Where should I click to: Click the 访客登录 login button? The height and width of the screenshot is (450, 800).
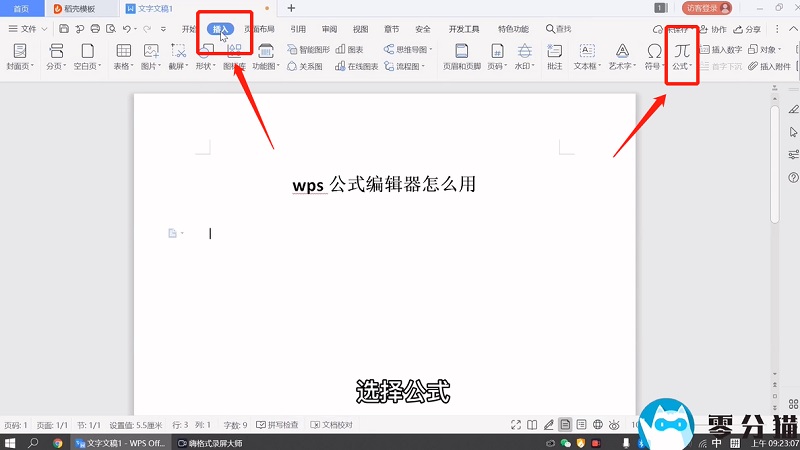(707, 8)
